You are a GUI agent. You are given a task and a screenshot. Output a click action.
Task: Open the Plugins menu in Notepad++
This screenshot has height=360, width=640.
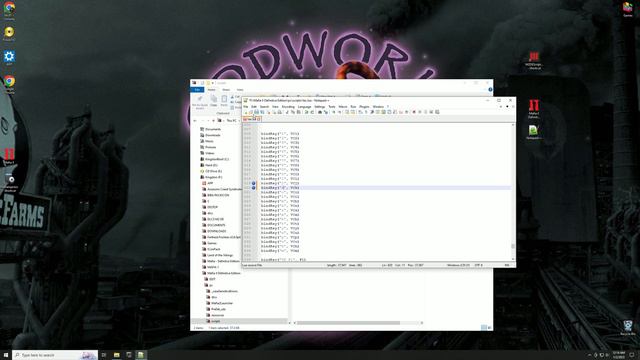pos(364,107)
